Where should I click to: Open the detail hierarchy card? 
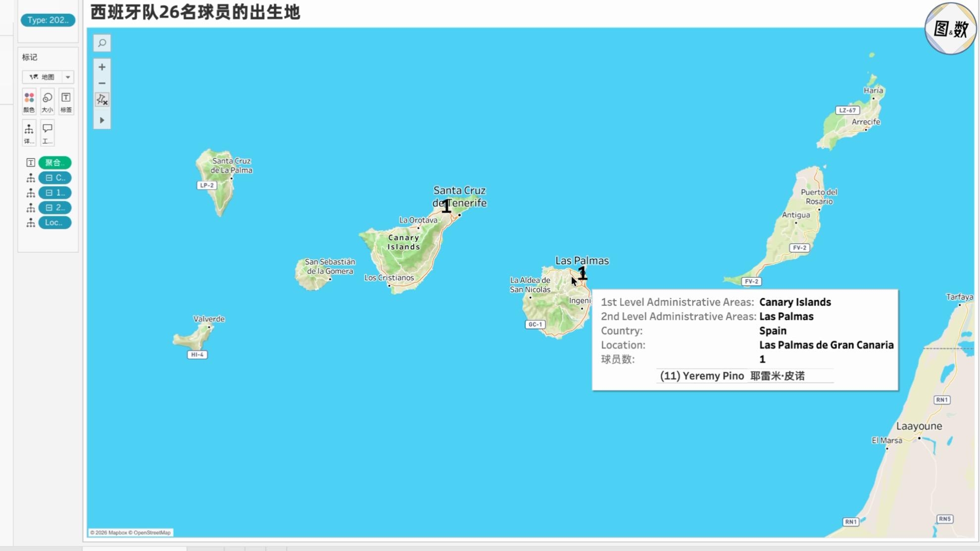29,134
